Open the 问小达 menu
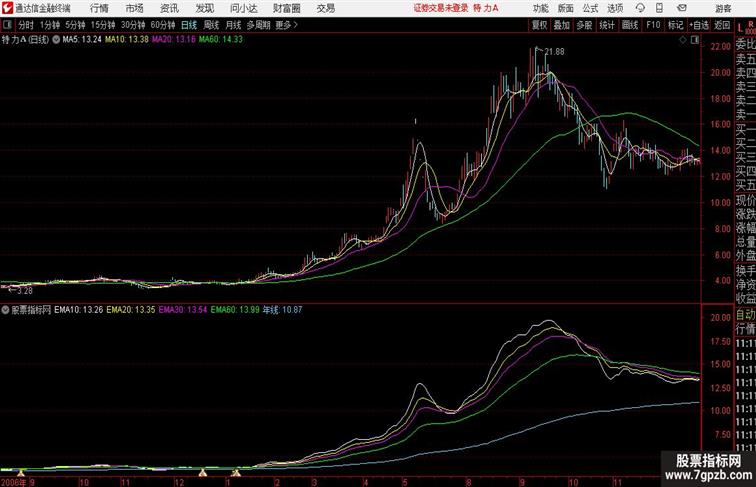Image resolution: width=756 pixels, height=487 pixels. [243, 8]
